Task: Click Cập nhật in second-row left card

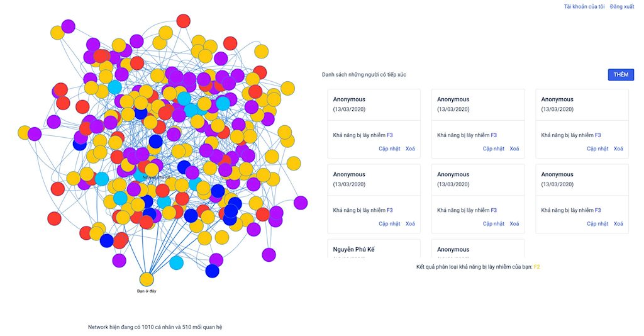Action: (389, 223)
